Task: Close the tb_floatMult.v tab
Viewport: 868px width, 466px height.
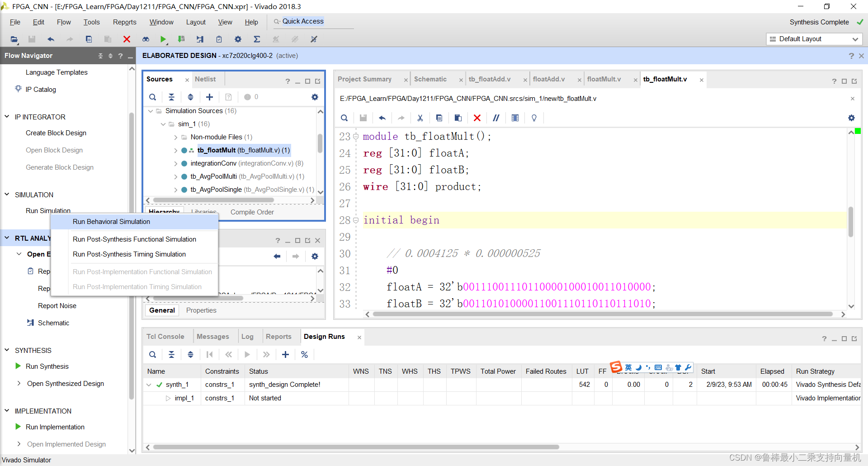Action: point(701,80)
